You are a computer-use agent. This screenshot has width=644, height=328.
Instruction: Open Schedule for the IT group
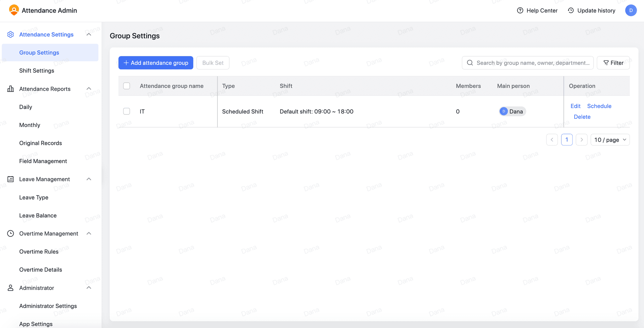click(x=599, y=106)
